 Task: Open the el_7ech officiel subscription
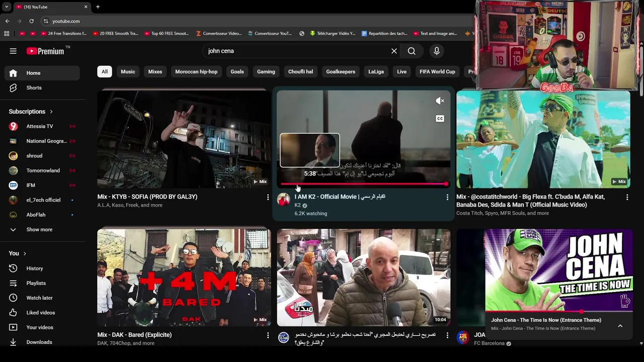[42, 200]
